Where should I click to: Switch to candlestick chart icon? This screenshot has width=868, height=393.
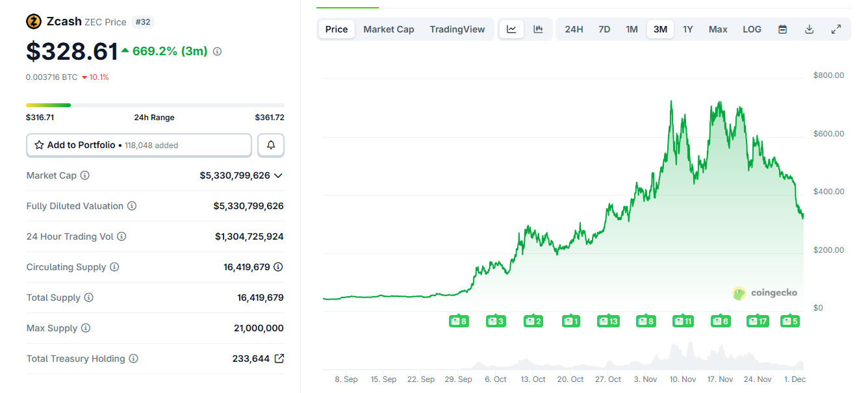pyautogui.click(x=538, y=29)
